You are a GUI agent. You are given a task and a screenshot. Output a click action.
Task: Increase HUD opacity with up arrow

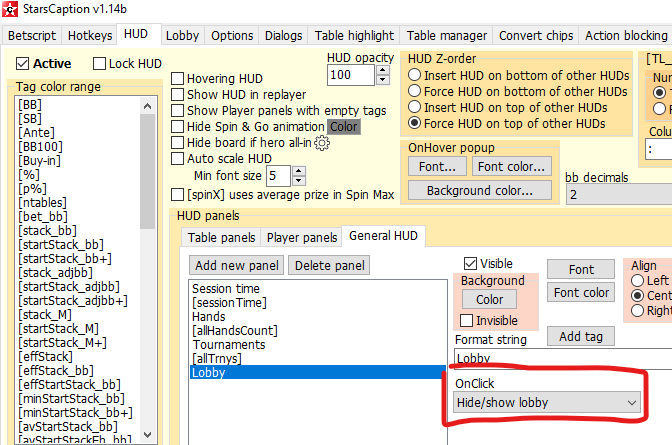tap(383, 70)
